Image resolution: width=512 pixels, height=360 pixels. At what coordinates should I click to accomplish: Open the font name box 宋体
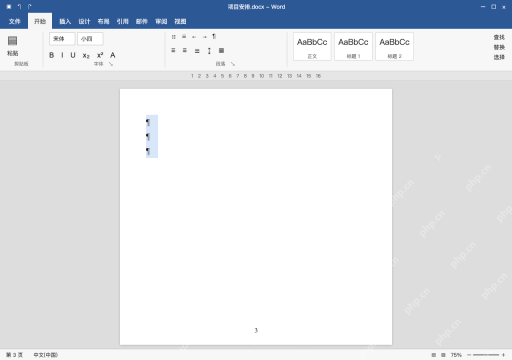(x=62, y=39)
